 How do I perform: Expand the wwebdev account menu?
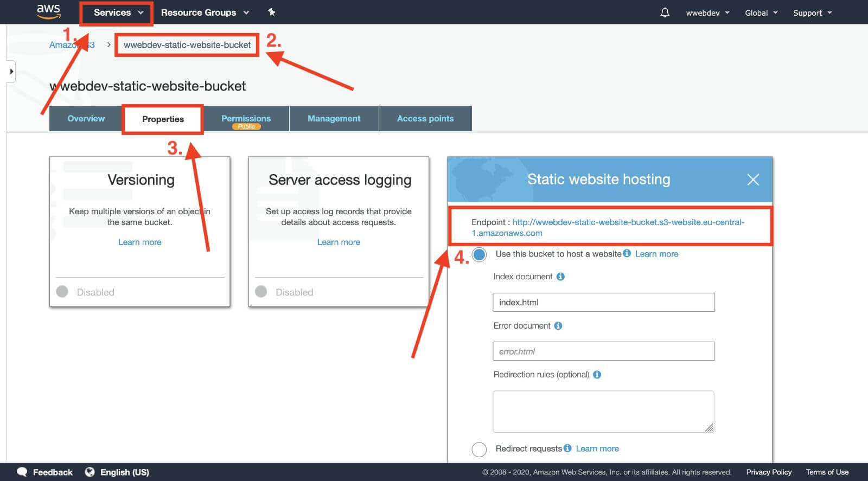coord(707,13)
